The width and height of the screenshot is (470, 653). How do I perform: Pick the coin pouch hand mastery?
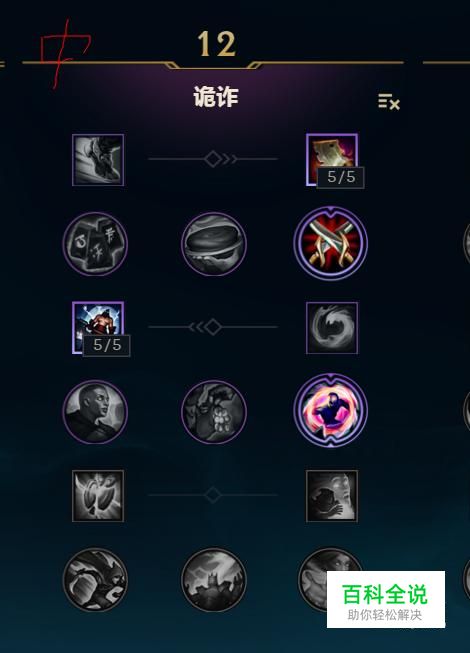click(214, 411)
